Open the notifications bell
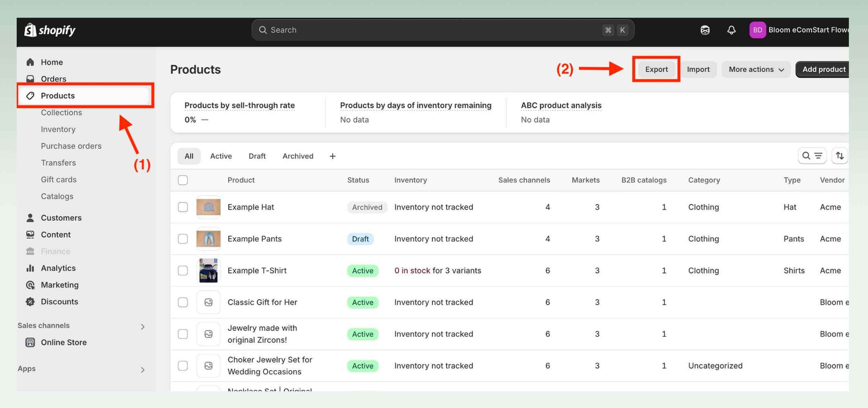 pyautogui.click(x=731, y=30)
